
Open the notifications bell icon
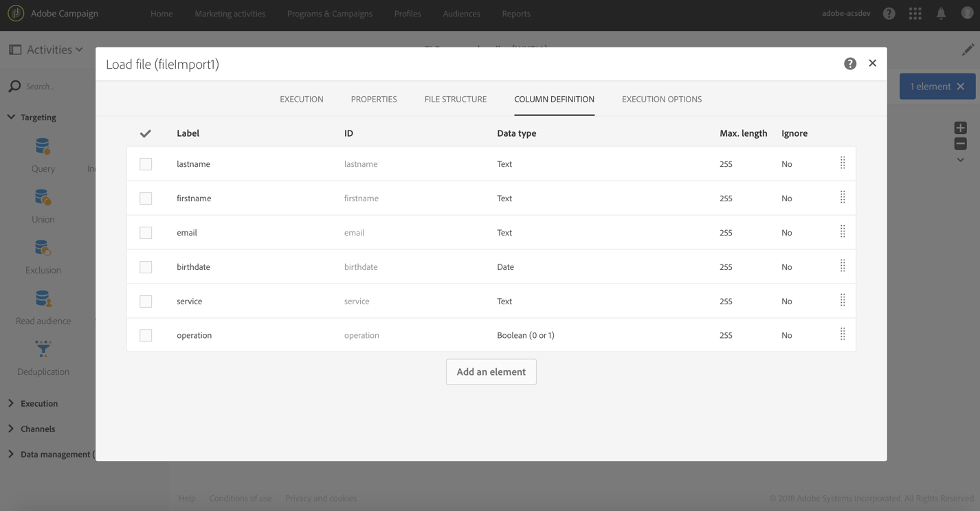(x=941, y=14)
